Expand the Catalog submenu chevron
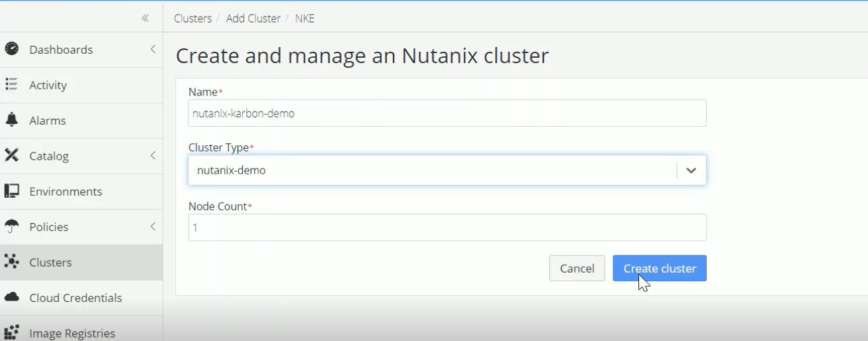The width and height of the screenshot is (868, 341). pyautogui.click(x=153, y=155)
